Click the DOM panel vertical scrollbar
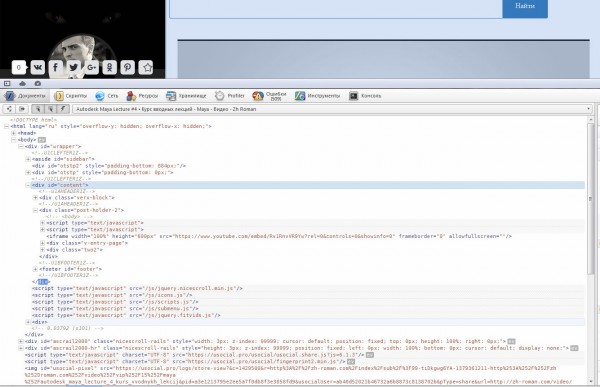The image size is (600, 387). [x=590, y=199]
